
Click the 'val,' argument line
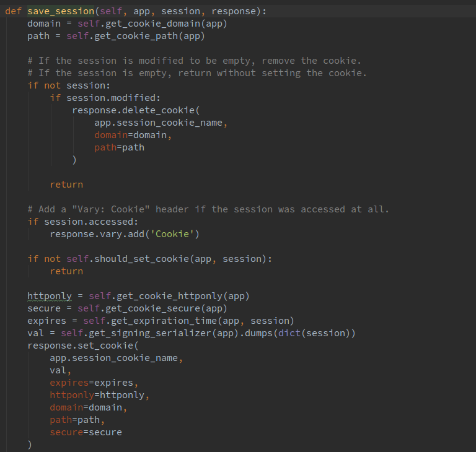point(60,370)
